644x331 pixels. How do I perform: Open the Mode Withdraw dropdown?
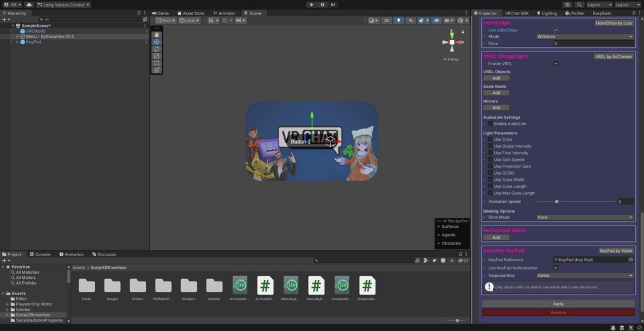pos(585,36)
